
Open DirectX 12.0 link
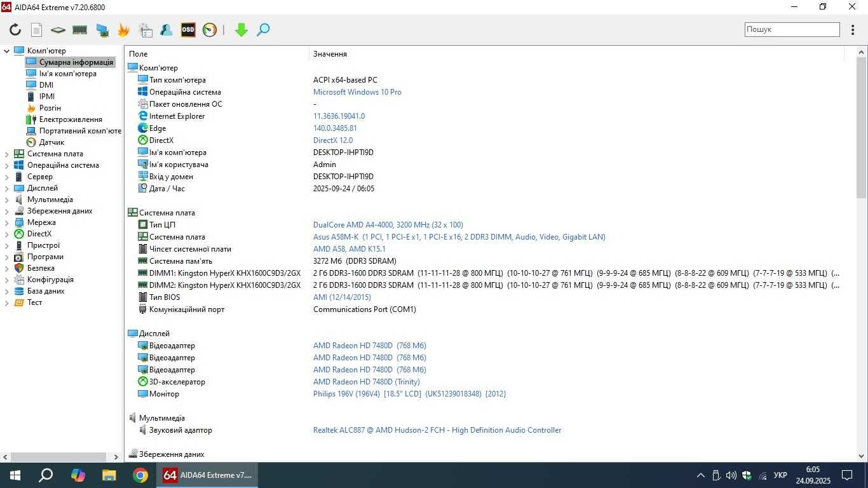(x=333, y=140)
